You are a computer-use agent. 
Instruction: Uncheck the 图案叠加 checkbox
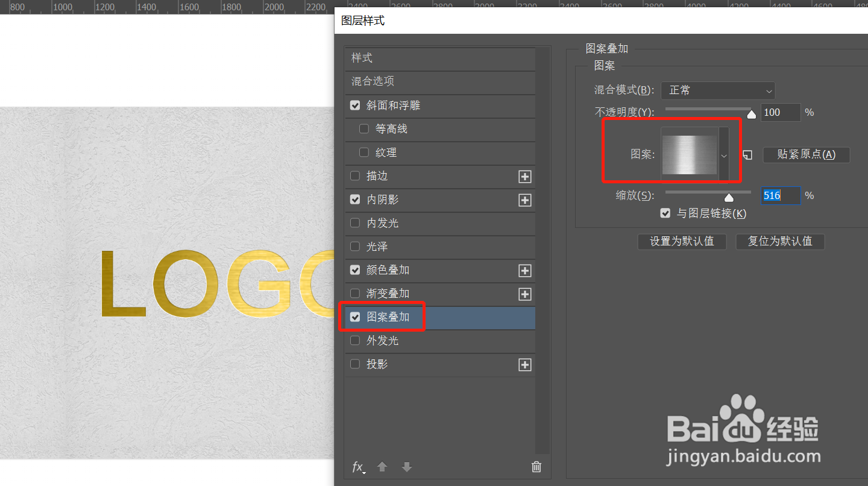pos(355,317)
